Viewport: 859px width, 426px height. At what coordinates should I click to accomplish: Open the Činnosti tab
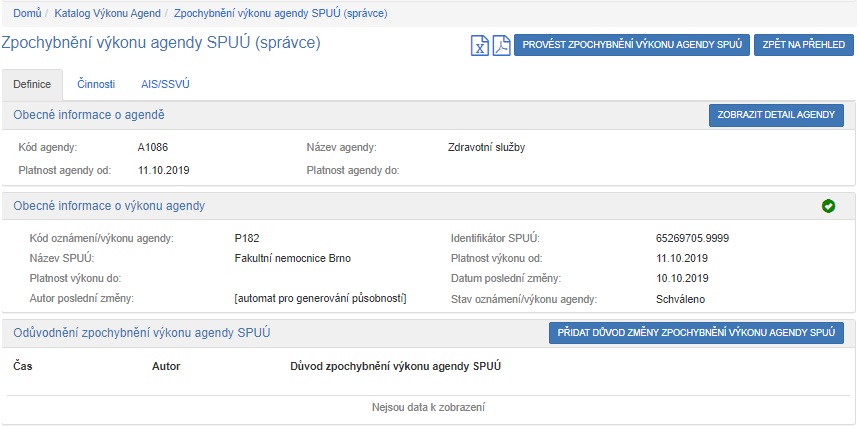[x=96, y=84]
